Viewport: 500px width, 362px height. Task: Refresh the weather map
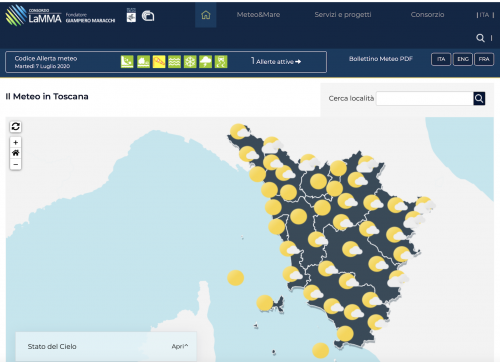[15, 127]
